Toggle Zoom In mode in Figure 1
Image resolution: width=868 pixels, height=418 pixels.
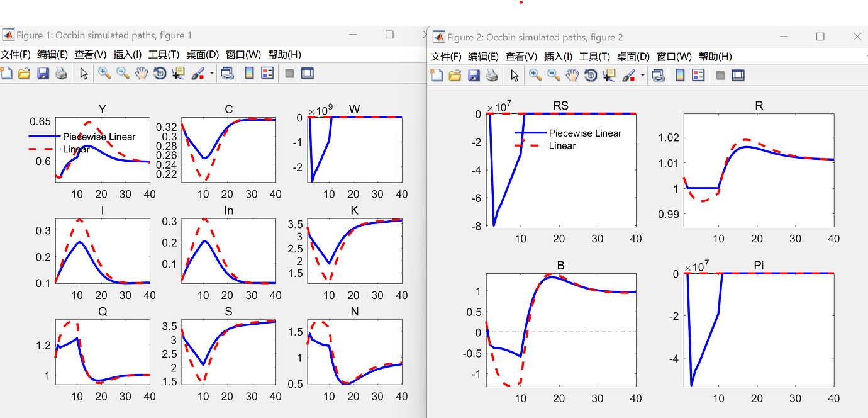pos(104,73)
